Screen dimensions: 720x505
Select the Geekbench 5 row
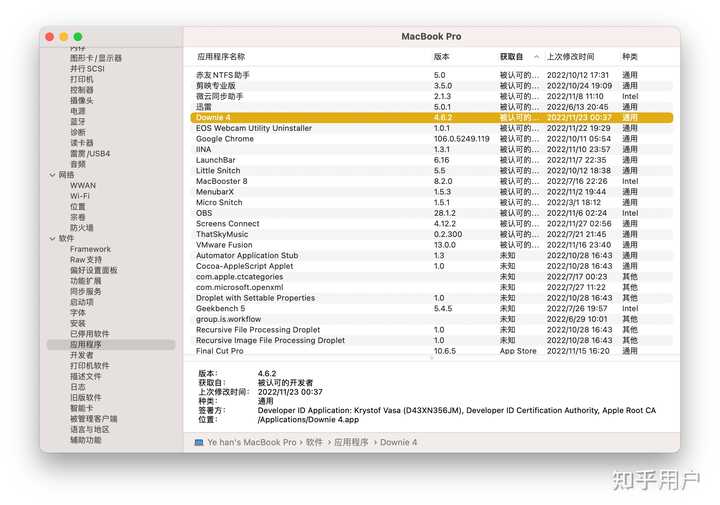coord(432,309)
